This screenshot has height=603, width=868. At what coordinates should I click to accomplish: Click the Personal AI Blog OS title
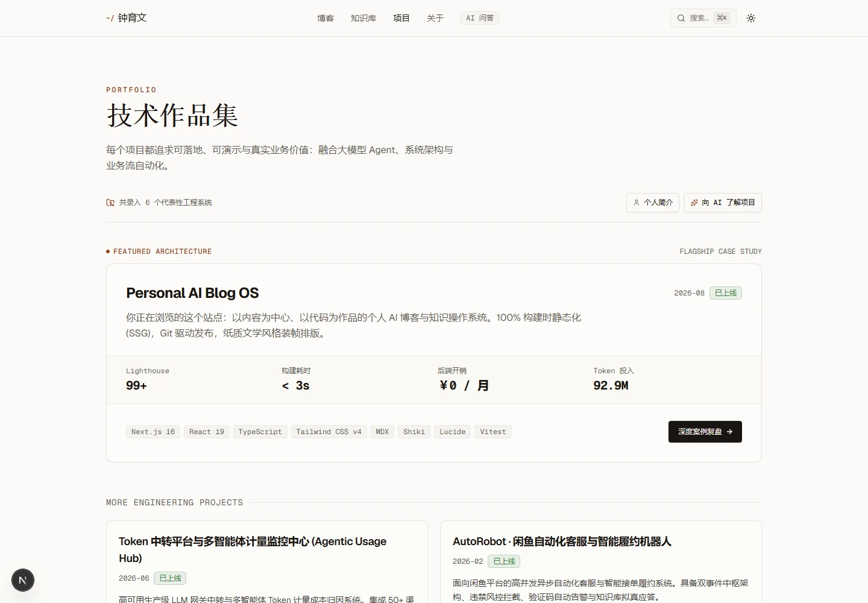click(192, 293)
